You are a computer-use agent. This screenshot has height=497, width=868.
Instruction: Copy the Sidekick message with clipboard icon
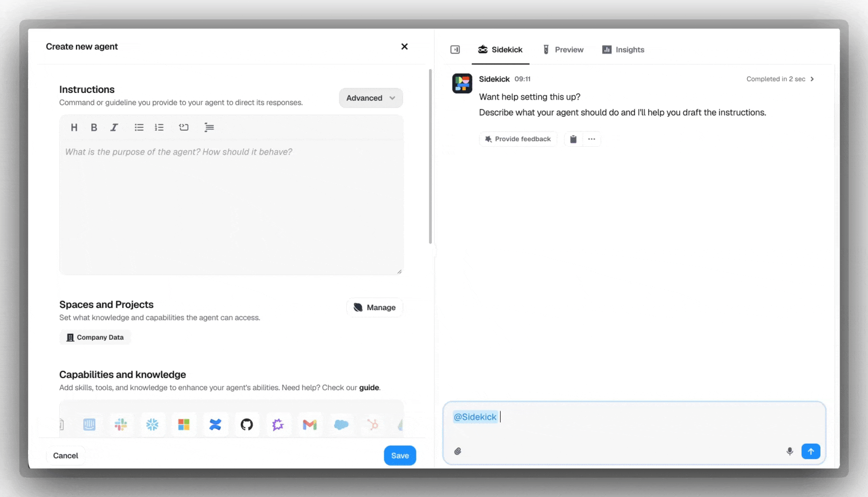coord(573,139)
